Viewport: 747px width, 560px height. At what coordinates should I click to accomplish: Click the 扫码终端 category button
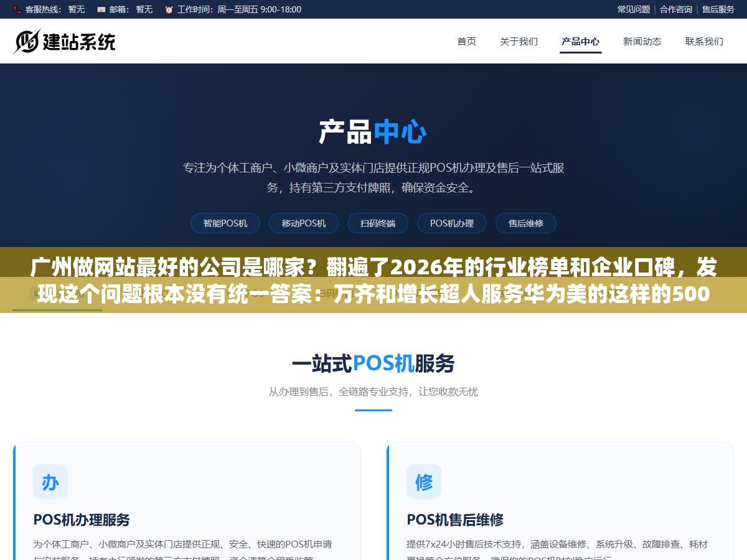378,223
